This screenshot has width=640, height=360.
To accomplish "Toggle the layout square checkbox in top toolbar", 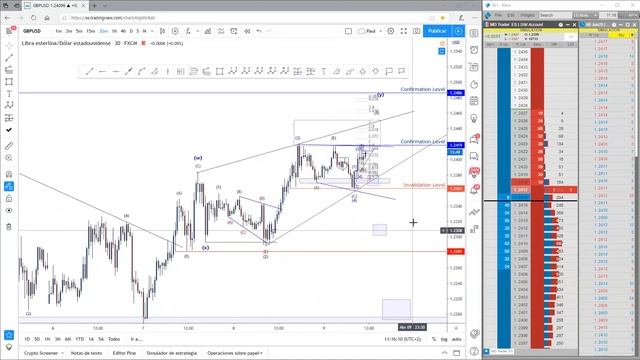I will pyautogui.click(x=348, y=31).
